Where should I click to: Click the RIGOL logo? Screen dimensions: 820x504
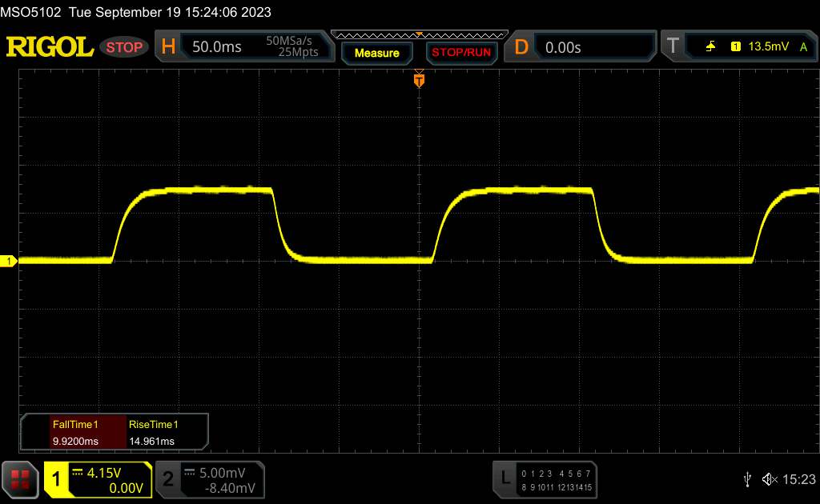pyautogui.click(x=50, y=47)
